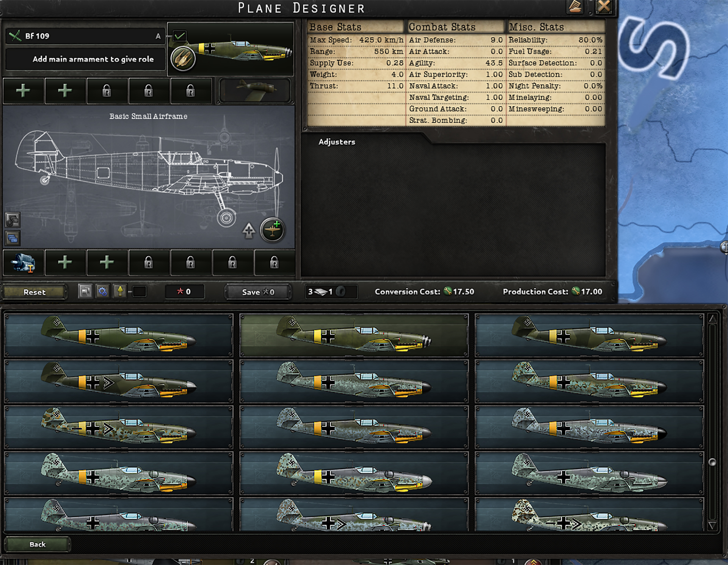Click the skin list scrollbar handle
Screen dimensions: 728x565
712,462
